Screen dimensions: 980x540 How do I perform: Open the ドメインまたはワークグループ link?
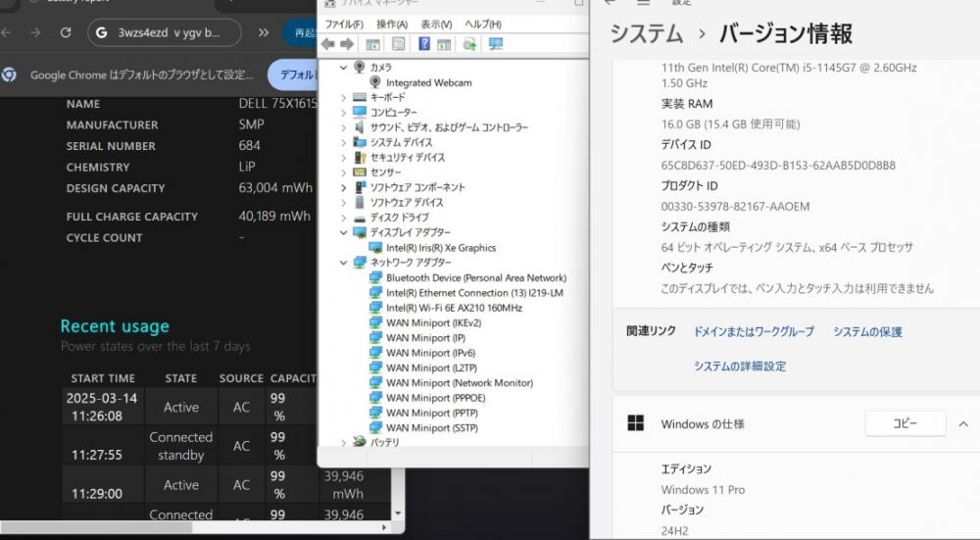754,332
